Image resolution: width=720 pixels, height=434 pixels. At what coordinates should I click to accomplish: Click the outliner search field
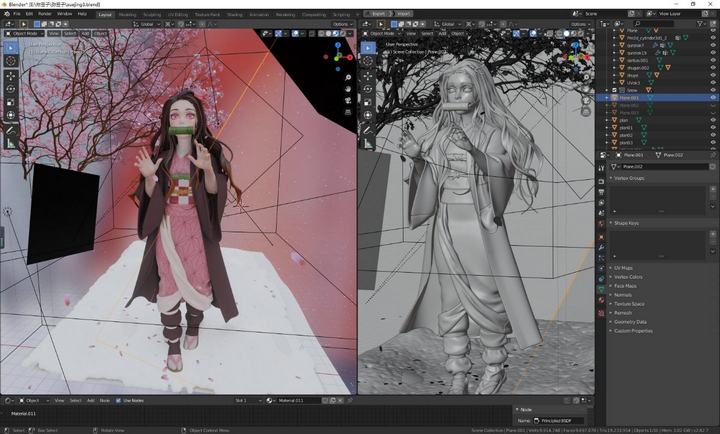click(x=654, y=23)
